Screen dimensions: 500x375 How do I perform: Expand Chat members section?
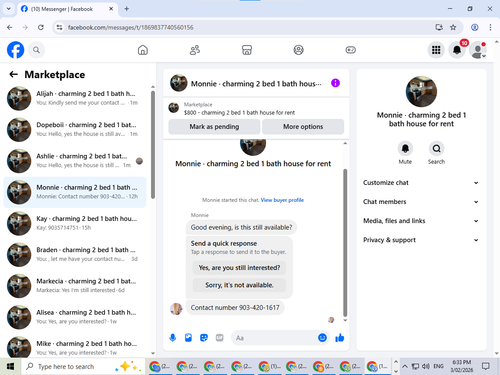click(x=421, y=202)
